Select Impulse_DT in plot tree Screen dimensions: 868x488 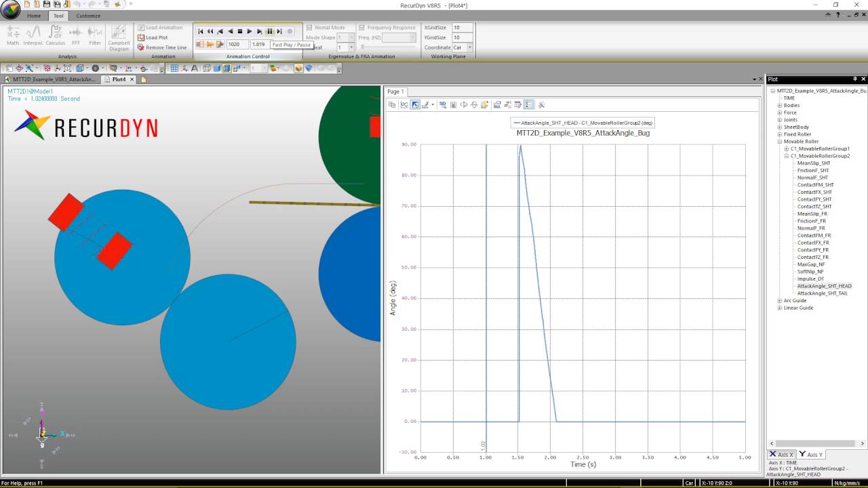(810, 279)
